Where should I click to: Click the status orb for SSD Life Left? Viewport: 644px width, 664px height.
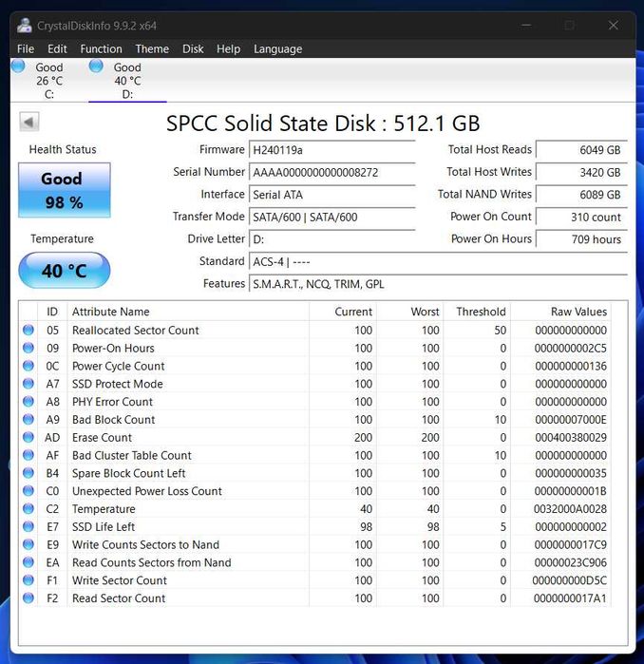click(x=28, y=526)
